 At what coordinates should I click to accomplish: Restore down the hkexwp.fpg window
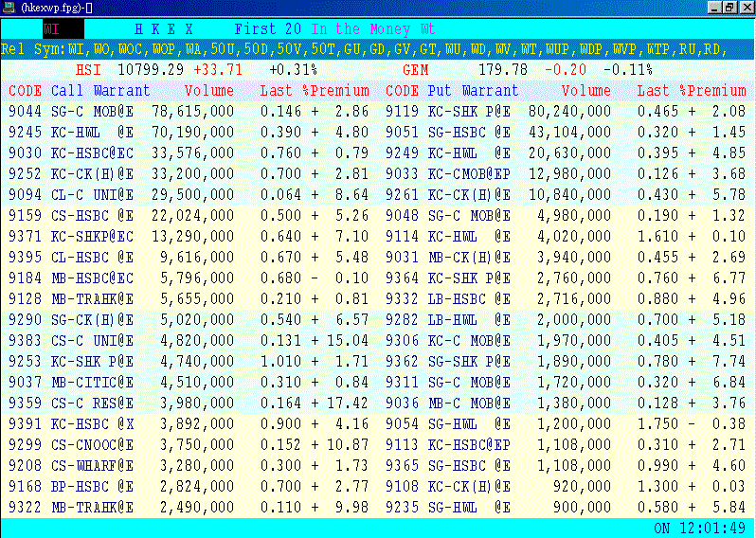729,8
